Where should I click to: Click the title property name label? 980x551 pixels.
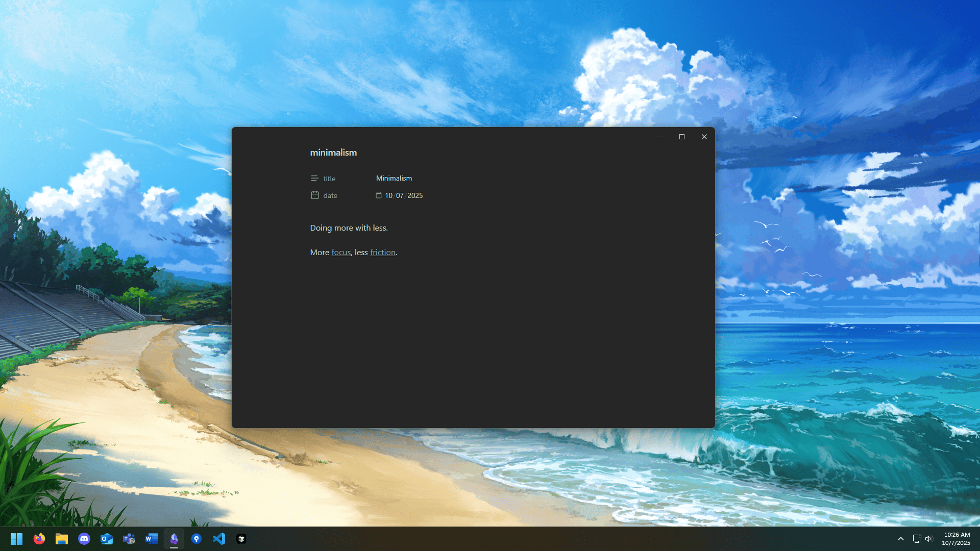coord(329,179)
